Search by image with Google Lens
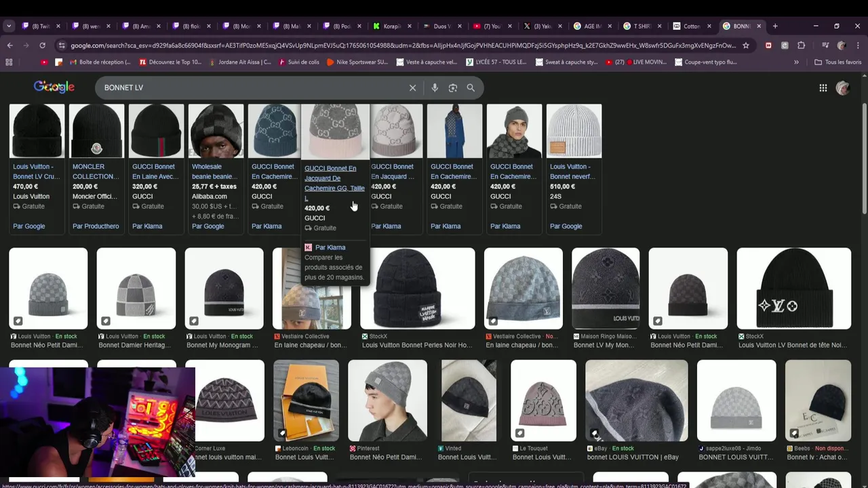This screenshot has width=868, height=488. pos(452,87)
